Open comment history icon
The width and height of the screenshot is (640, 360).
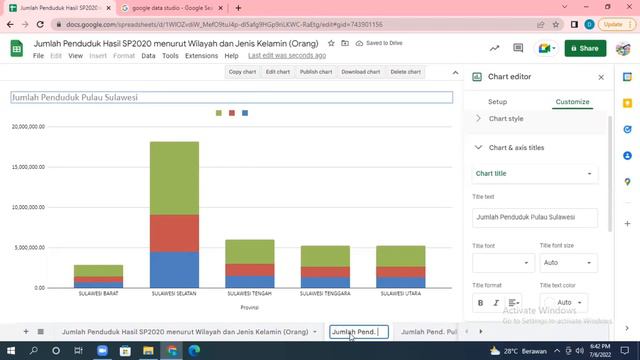518,48
